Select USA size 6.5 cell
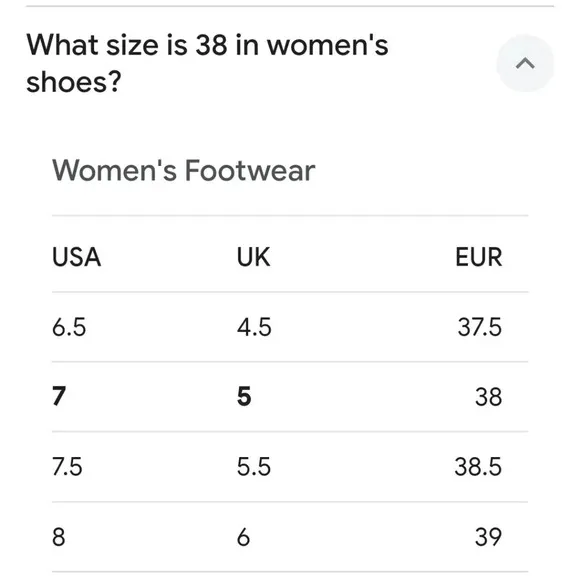580x580 pixels. tap(69, 327)
